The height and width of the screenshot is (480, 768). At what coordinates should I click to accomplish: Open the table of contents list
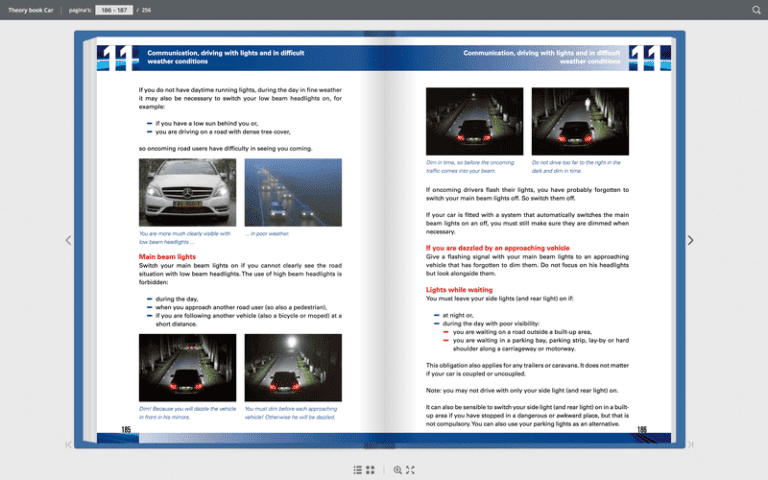358,469
